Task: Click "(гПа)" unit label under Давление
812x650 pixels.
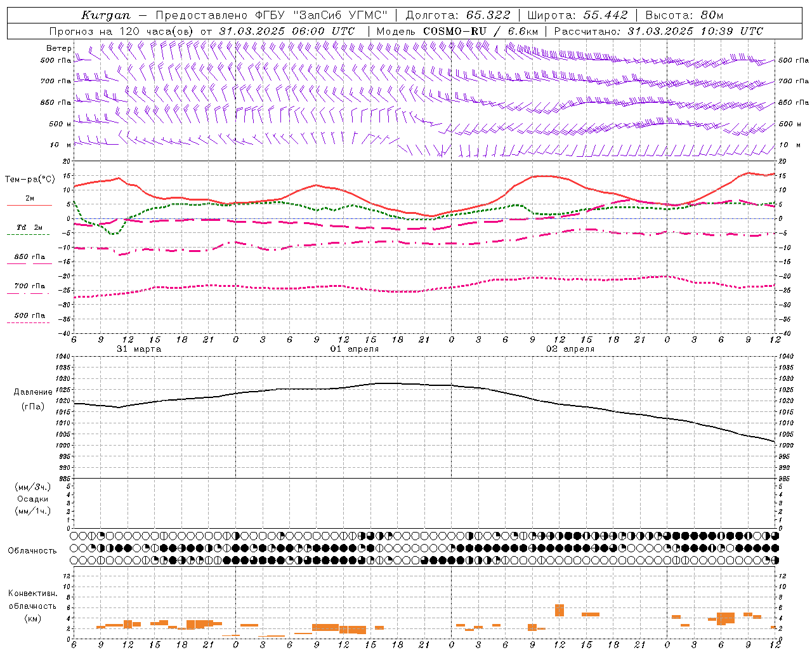Action: click(x=33, y=406)
